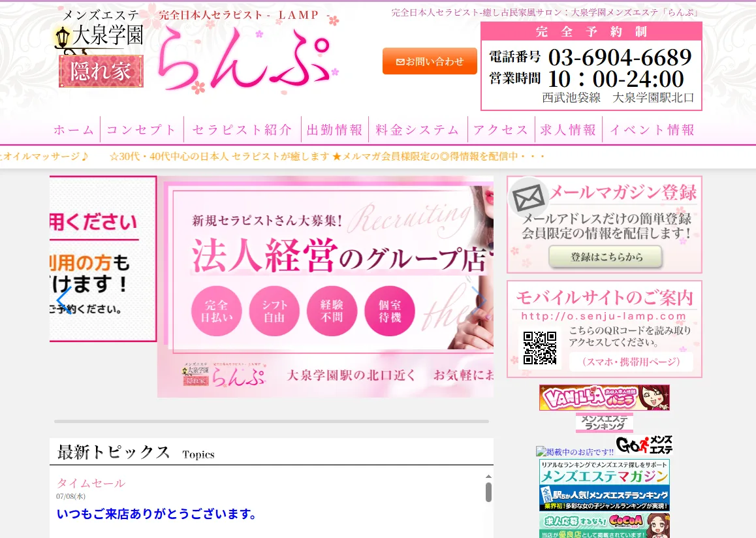This screenshot has height=538, width=756.
Task: Show the previous carousel slide
Action: coord(64,300)
